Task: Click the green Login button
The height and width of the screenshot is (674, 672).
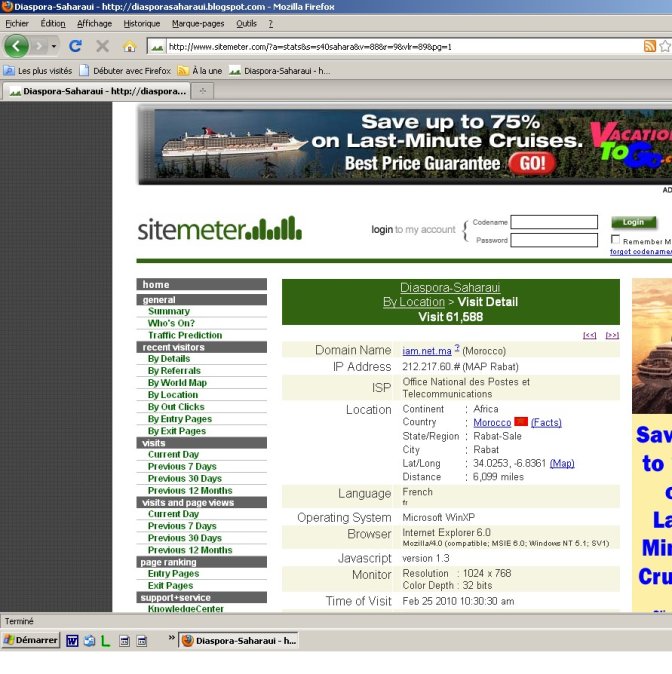Action: point(634,222)
